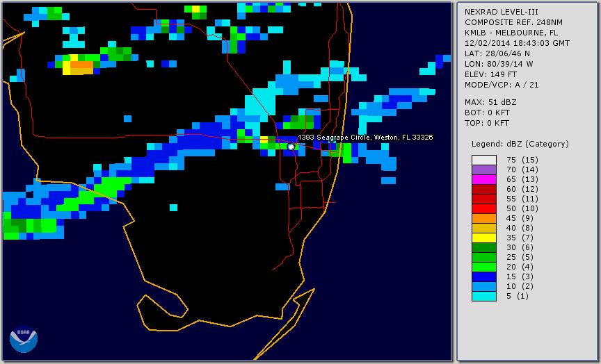The height and width of the screenshot is (364, 601).
Task: Click the COMPOSITE REF. 248NM text
Action: (x=513, y=22)
